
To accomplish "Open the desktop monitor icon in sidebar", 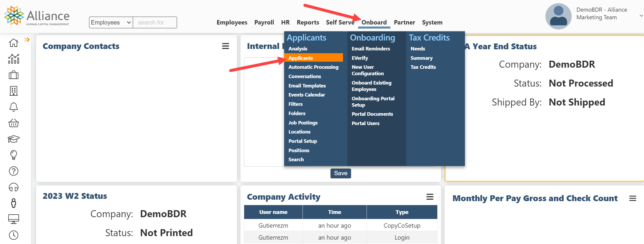I will click(13, 219).
